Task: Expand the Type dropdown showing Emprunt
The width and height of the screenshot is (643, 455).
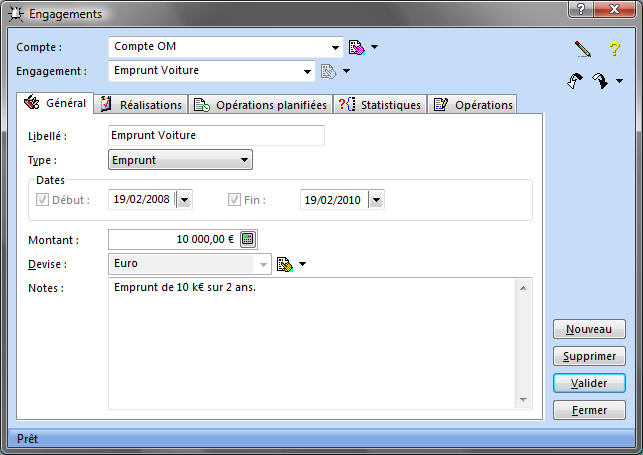Action: click(x=244, y=160)
